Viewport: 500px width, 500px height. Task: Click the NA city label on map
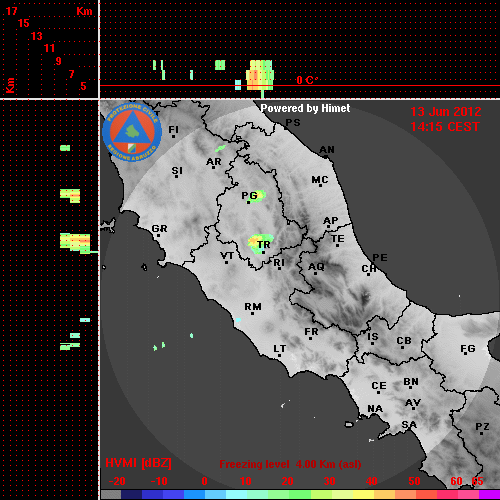point(375,409)
